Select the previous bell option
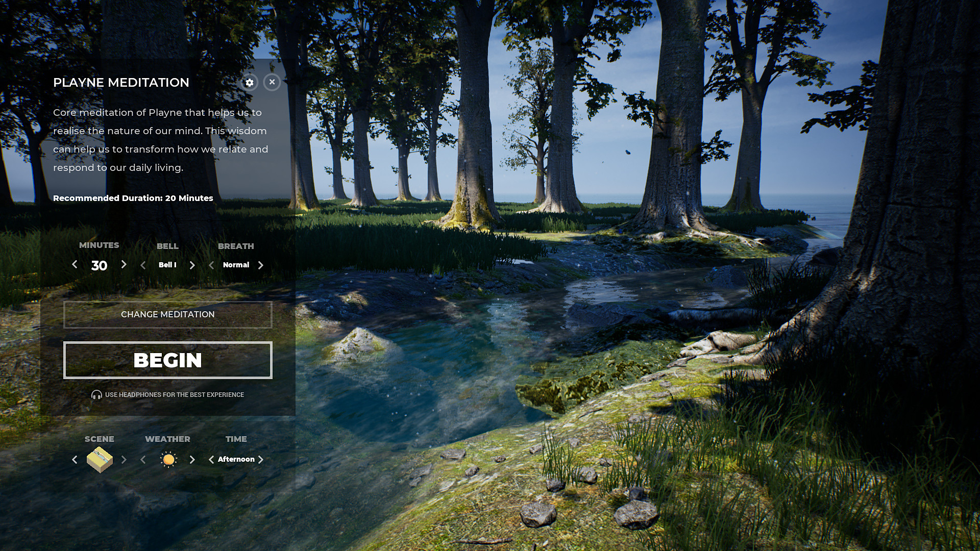The height and width of the screenshot is (551, 980). point(143,265)
